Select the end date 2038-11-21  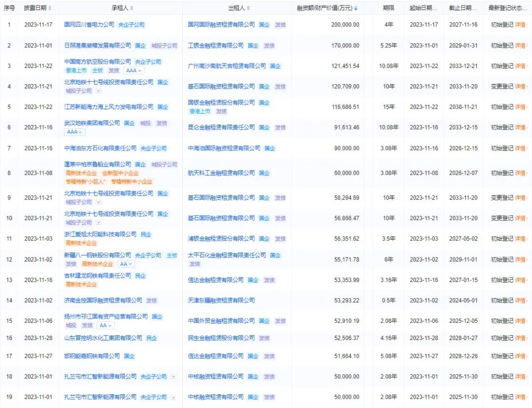point(463,107)
